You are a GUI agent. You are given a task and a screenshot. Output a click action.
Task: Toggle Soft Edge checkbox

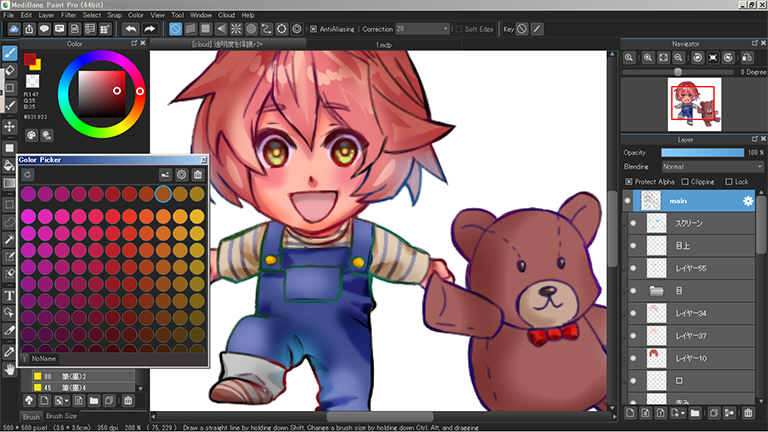(x=458, y=29)
